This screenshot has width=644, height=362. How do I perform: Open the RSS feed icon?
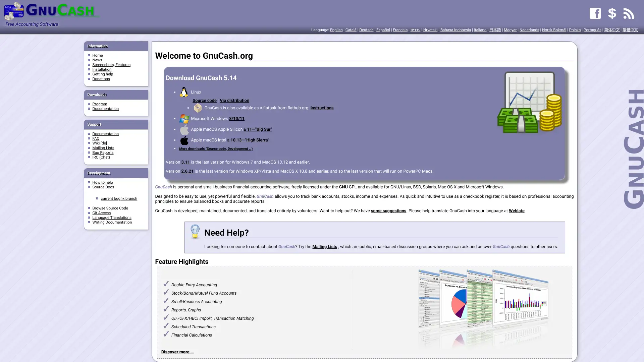[x=629, y=13]
